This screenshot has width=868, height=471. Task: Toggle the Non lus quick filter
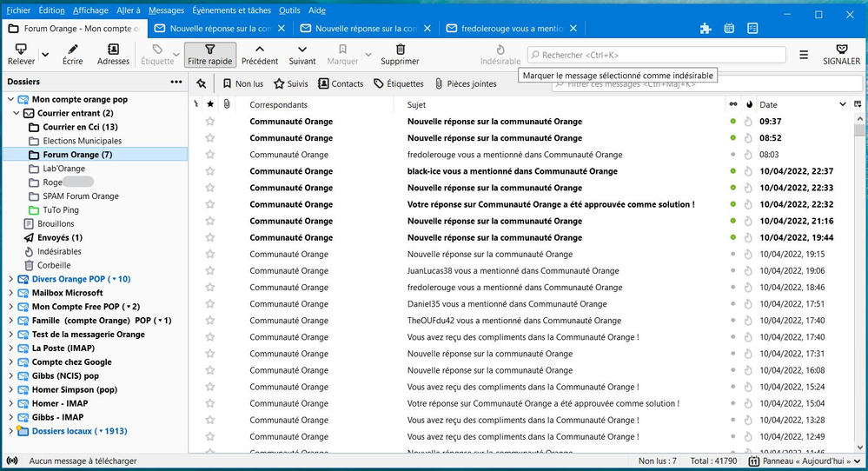(242, 84)
